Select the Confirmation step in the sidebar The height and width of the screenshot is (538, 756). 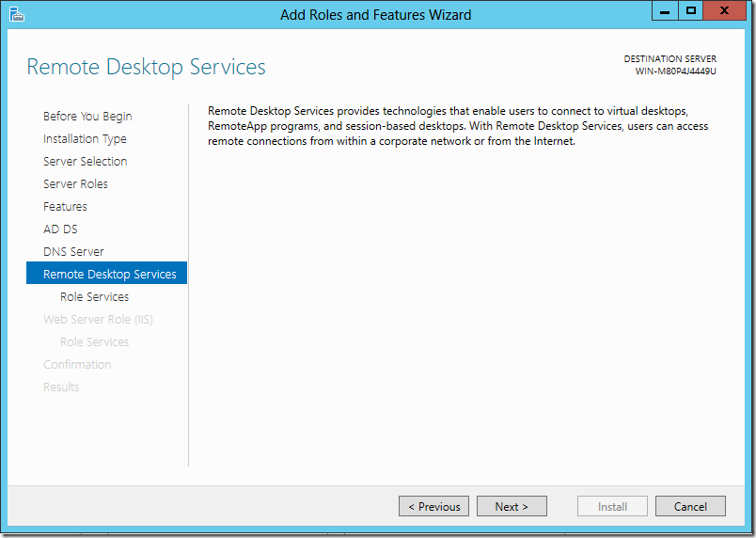pyautogui.click(x=77, y=364)
